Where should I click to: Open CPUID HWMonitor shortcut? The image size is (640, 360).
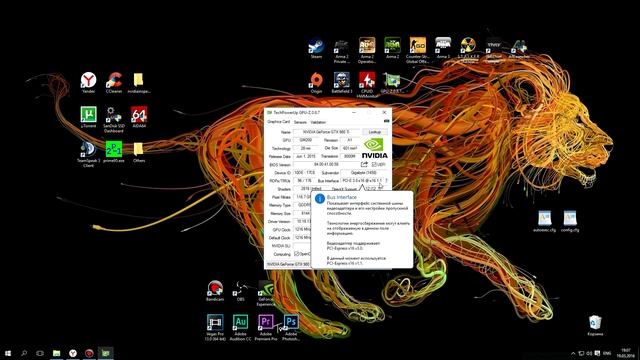point(367,84)
